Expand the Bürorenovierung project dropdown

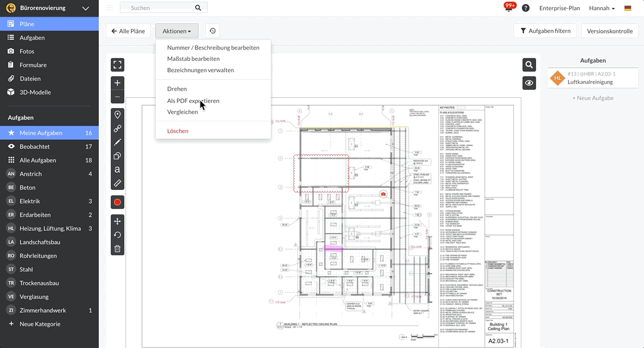point(85,8)
